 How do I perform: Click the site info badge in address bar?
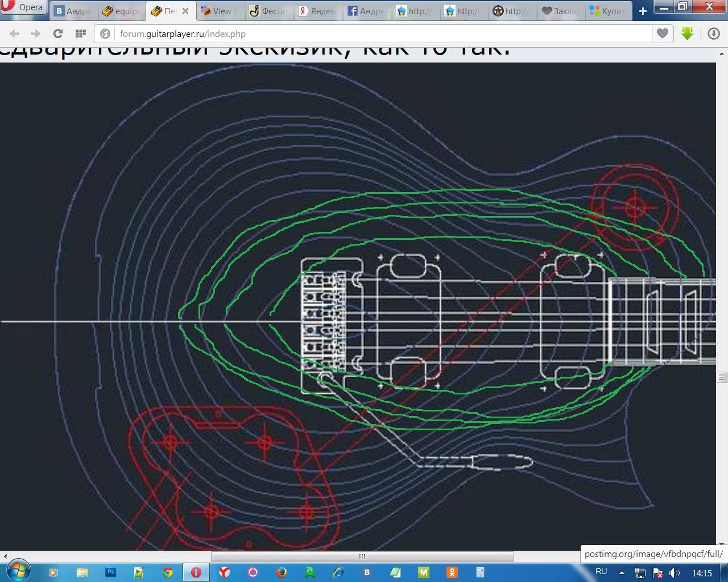coord(105,34)
